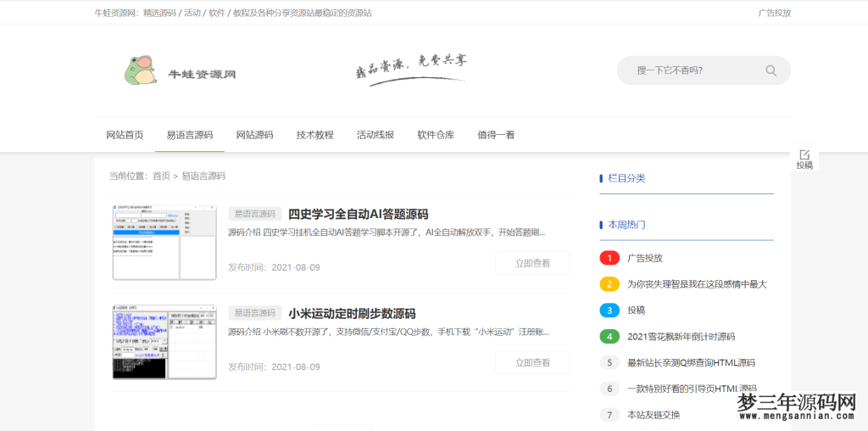Click 首页 in the breadcrumb
The width and height of the screenshot is (868, 431).
click(162, 176)
